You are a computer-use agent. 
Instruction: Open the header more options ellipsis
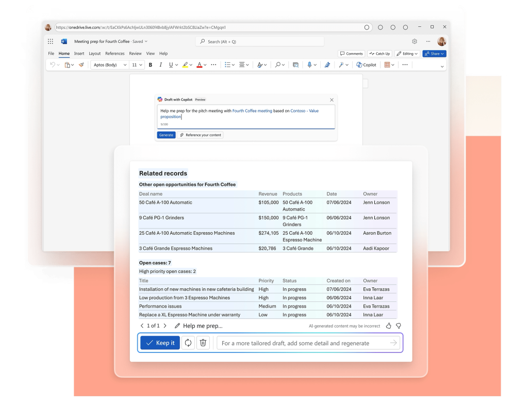pyautogui.click(x=428, y=41)
